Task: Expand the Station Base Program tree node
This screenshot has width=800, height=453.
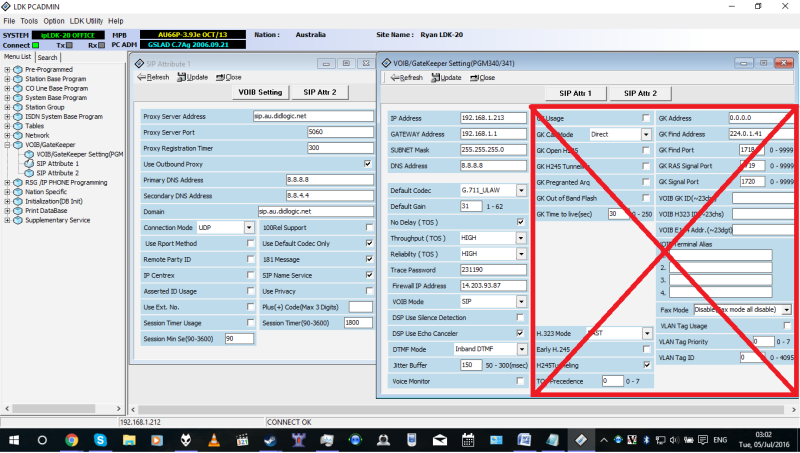Action: (7, 79)
